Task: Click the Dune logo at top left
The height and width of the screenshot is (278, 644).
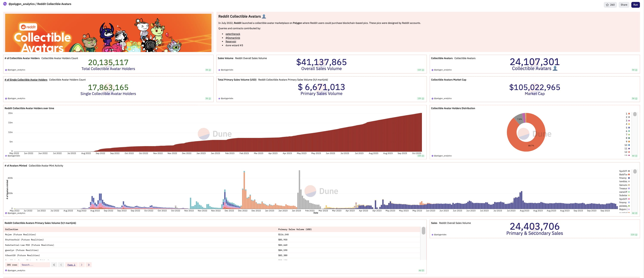Action: click(5, 4)
